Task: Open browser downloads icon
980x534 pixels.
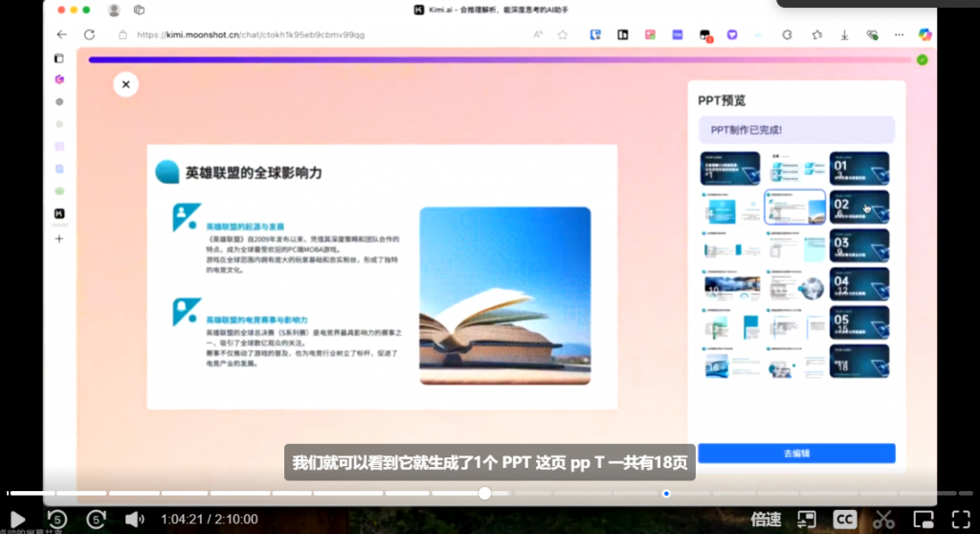Action: click(844, 34)
